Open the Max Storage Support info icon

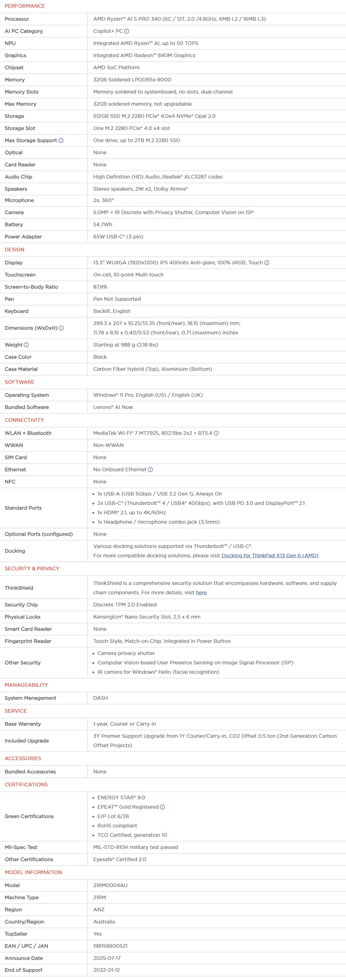pyautogui.click(x=61, y=140)
